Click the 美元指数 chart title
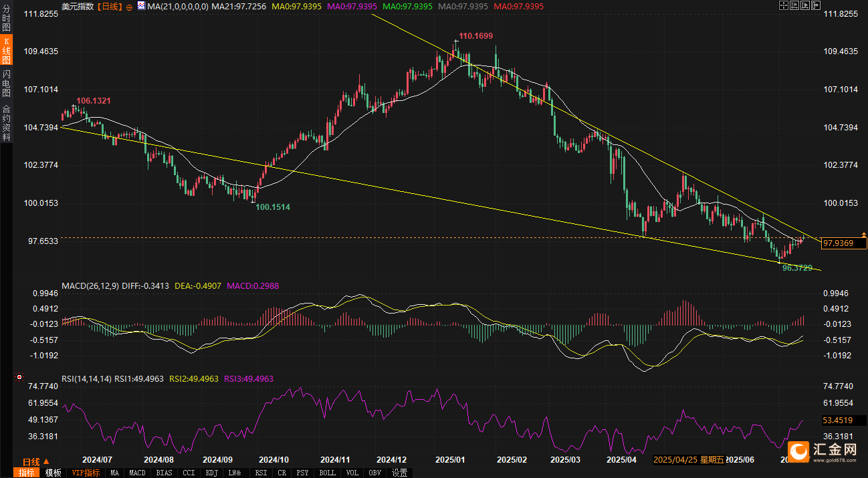The width and height of the screenshot is (868, 478). click(x=78, y=6)
